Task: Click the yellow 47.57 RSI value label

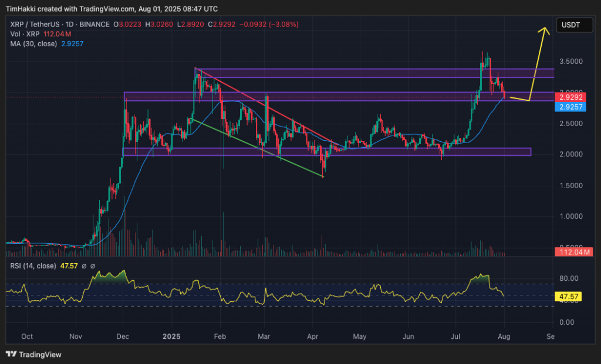Action: pos(568,297)
